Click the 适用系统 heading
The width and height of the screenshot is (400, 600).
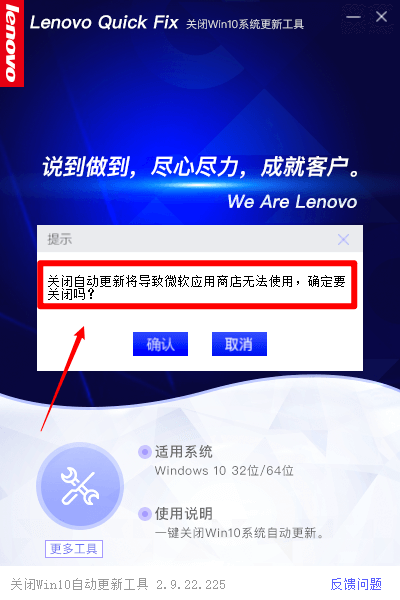pos(184,452)
